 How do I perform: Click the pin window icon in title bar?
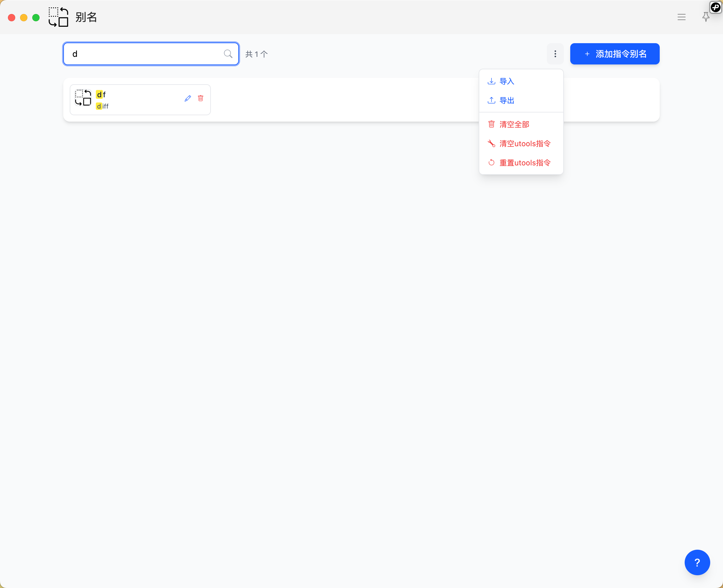[706, 17]
